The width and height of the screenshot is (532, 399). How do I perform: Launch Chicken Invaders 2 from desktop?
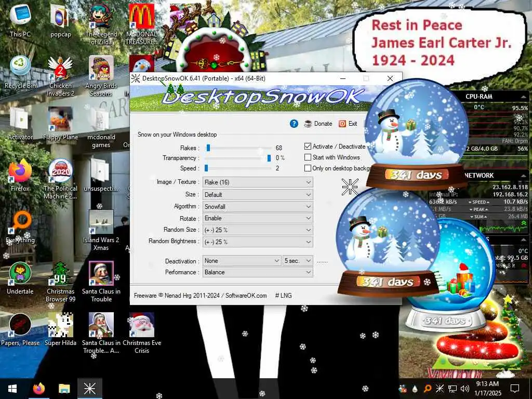click(60, 76)
